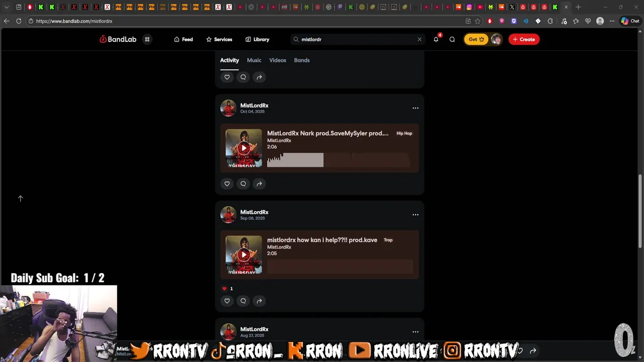The height and width of the screenshot is (362, 644).
Task: Share the Sep 06 post
Action: (259, 301)
